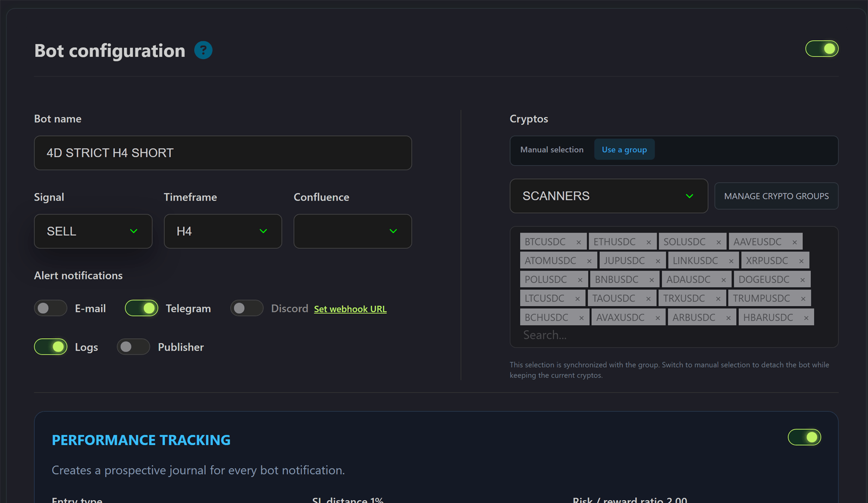Toggle the bot enabled switch in header
Screen dimensions: 868x503
pos(822,49)
